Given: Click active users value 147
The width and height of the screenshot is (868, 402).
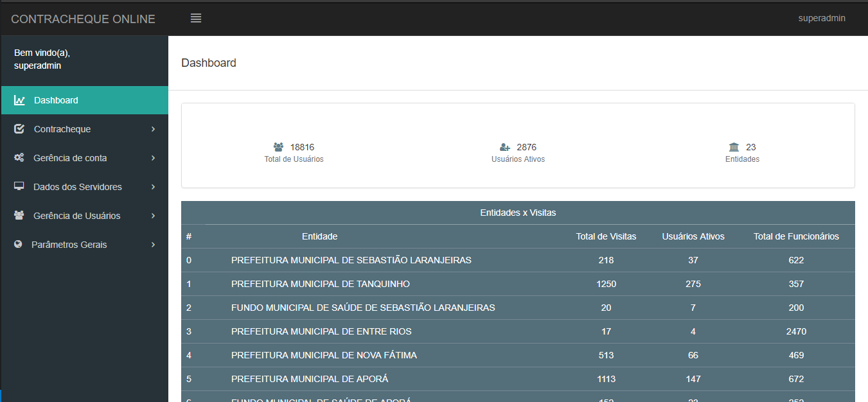Looking at the screenshot, I should click(693, 379).
